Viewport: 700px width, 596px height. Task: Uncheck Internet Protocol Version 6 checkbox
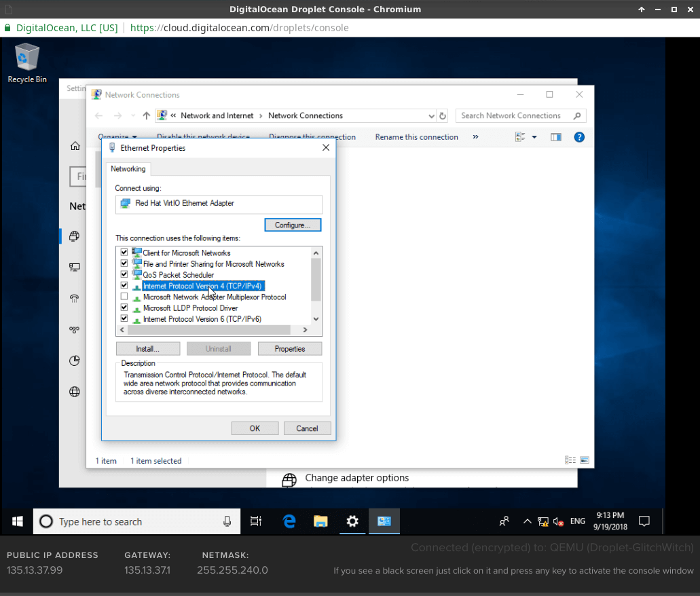tap(124, 318)
